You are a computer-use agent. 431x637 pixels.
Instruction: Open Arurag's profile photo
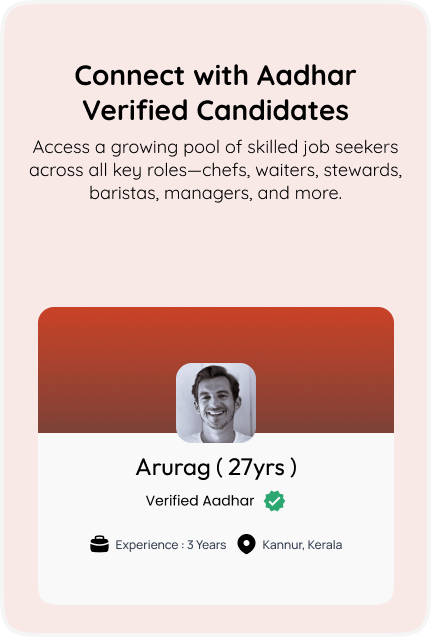coord(216,403)
